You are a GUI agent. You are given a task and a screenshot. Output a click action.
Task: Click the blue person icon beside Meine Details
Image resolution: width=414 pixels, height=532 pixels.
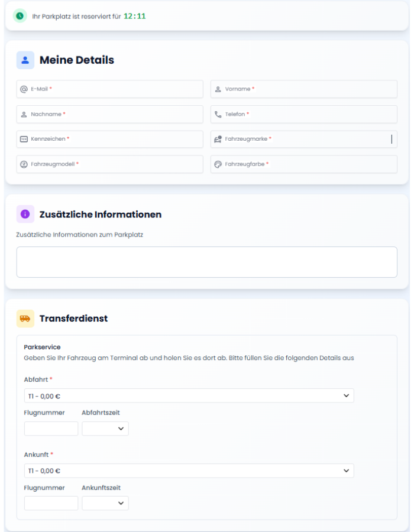[x=25, y=60]
